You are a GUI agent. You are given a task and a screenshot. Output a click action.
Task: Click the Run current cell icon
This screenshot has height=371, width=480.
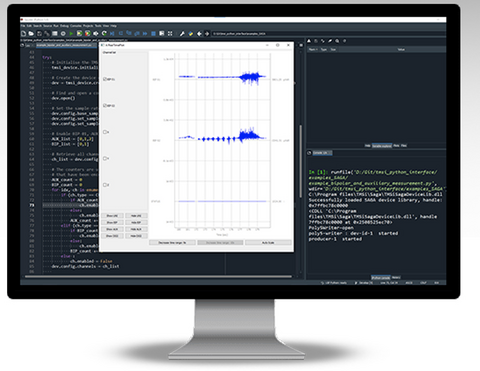click(x=80, y=34)
